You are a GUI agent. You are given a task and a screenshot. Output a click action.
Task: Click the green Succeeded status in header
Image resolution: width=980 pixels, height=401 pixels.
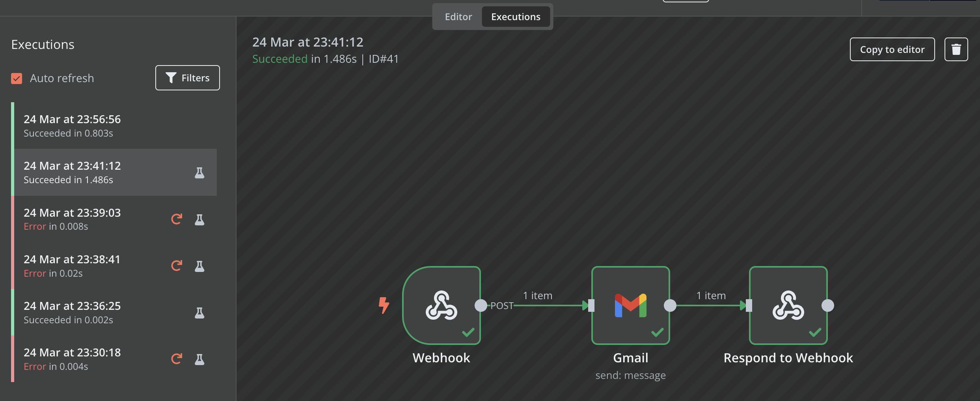pyautogui.click(x=279, y=59)
